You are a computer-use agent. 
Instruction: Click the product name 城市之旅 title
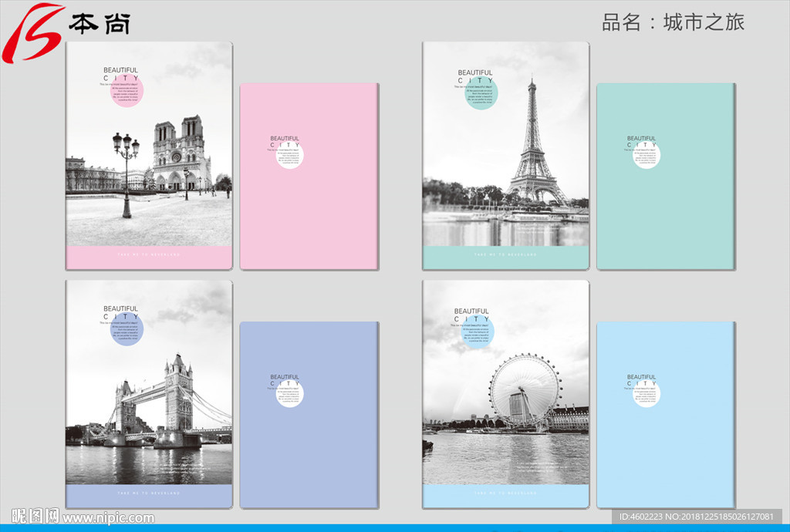[703, 22]
